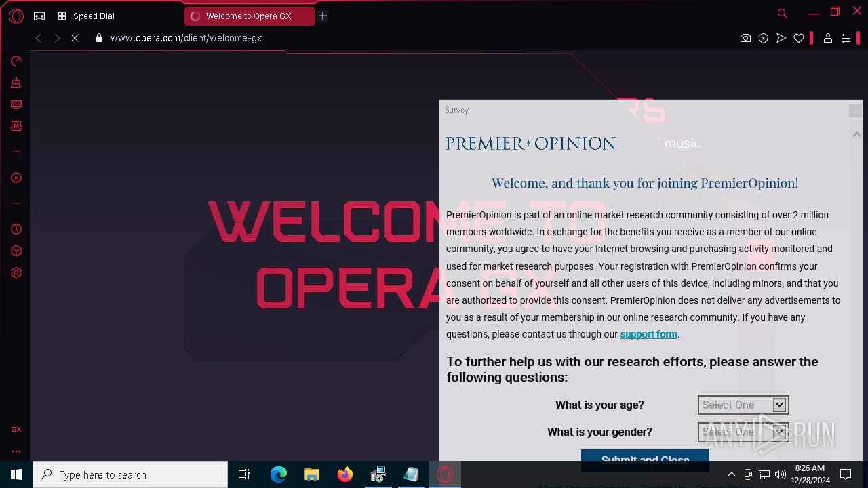Open Twitch panel in sidebar

click(16, 105)
